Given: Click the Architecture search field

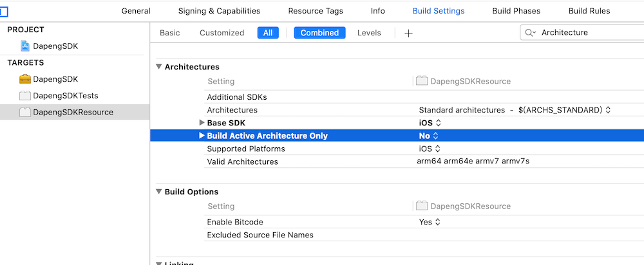Looking at the screenshot, I should (586, 33).
